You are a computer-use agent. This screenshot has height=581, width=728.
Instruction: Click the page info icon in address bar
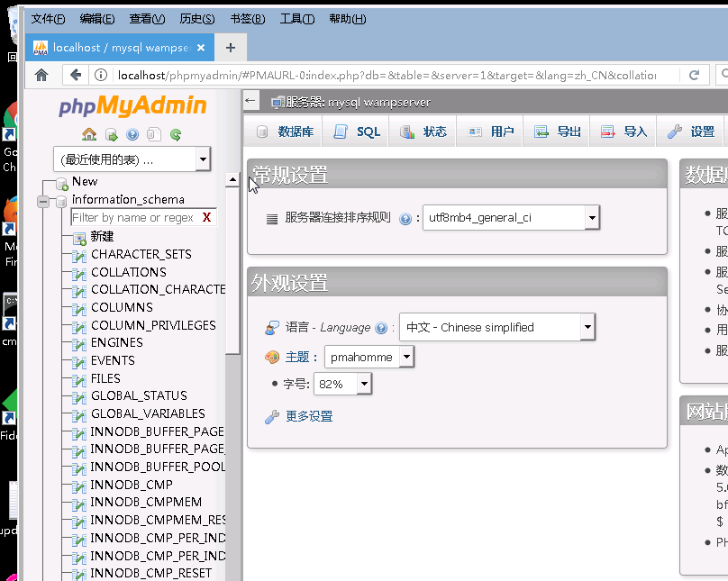point(101,75)
